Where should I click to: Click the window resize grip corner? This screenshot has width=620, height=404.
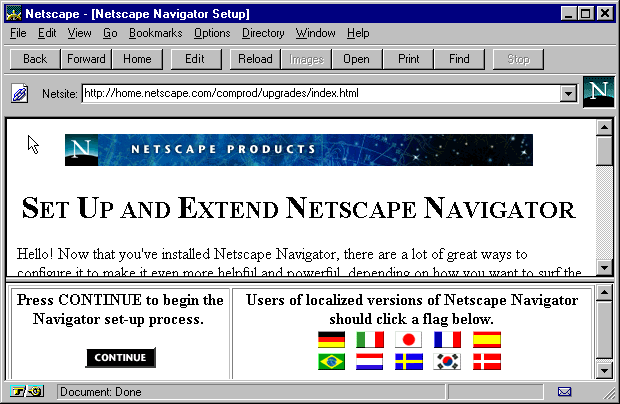pyautogui.click(x=609, y=393)
